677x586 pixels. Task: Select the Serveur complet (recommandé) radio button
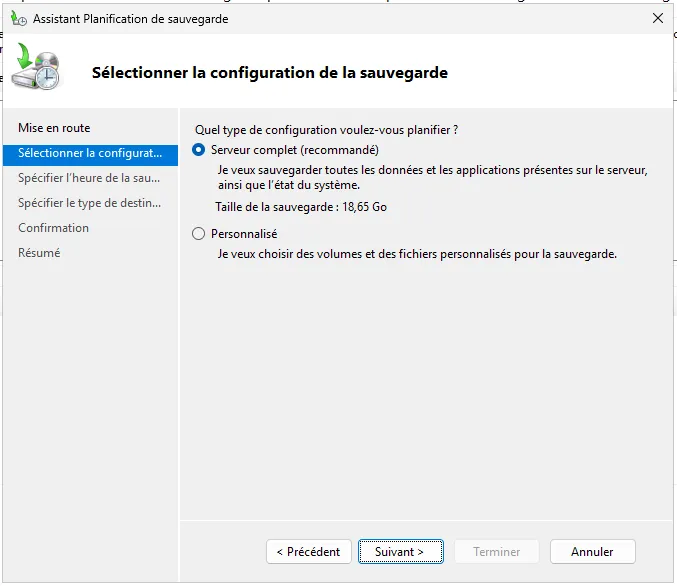coord(198,150)
